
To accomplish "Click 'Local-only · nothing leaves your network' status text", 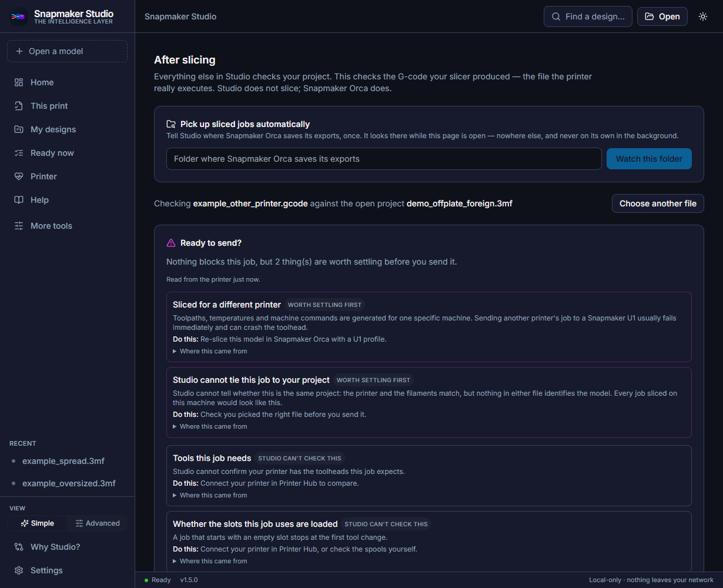I will click(x=651, y=580).
